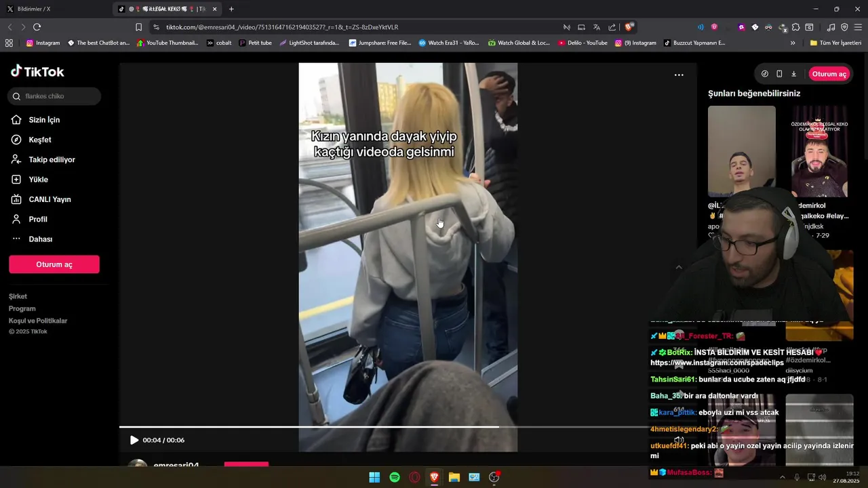Open the media music note control
Image resolution: width=868 pixels, height=488 pixels.
point(831,27)
